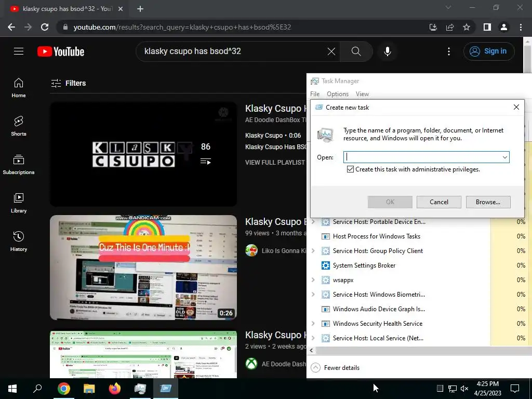Image resolution: width=532 pixels, height=399 pixels.
Task: Search YouTube with voice microphone
Action: (x=388, y=51)
